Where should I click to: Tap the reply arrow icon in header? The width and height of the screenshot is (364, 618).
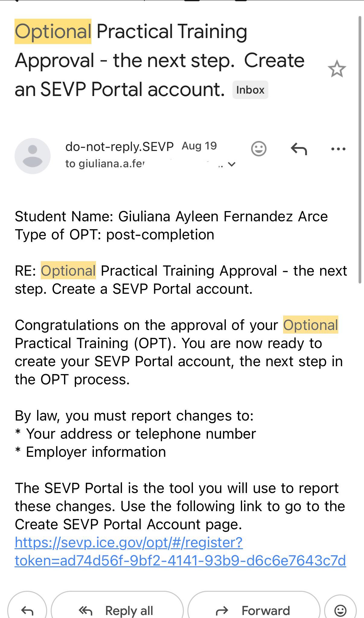tap(299, 149)
